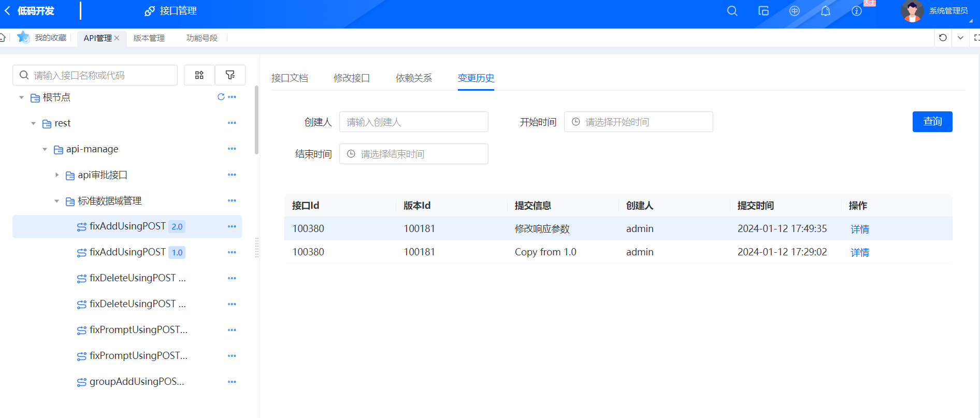Collapse the 标准数据域管理 folder
The width and height of the screenshot is (980, 418).
click(56, 201)
